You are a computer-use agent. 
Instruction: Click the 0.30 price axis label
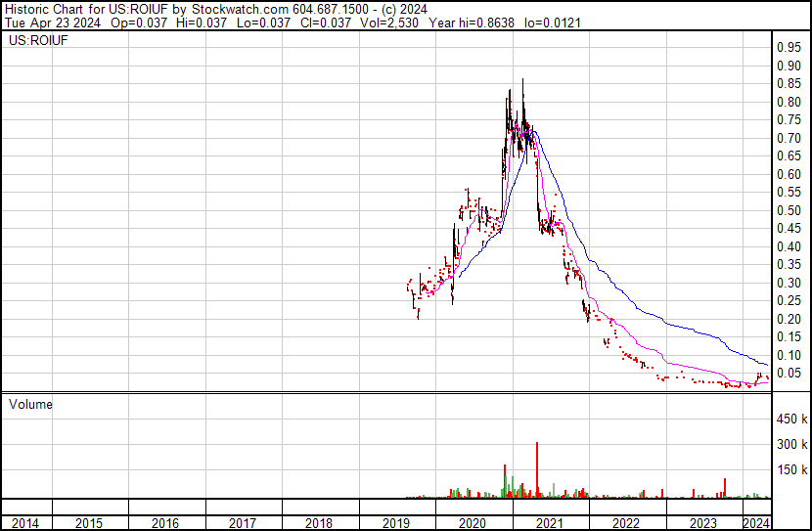[789, 283]
